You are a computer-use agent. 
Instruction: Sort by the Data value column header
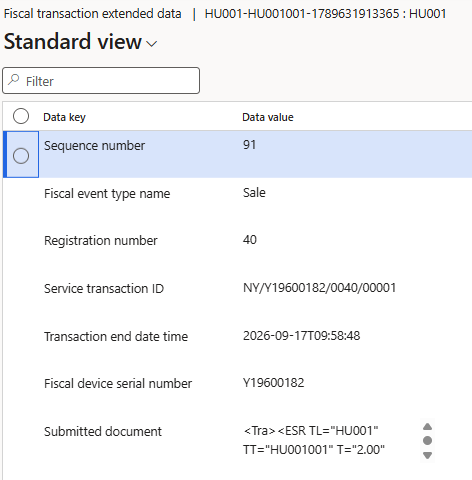[268, 117]
